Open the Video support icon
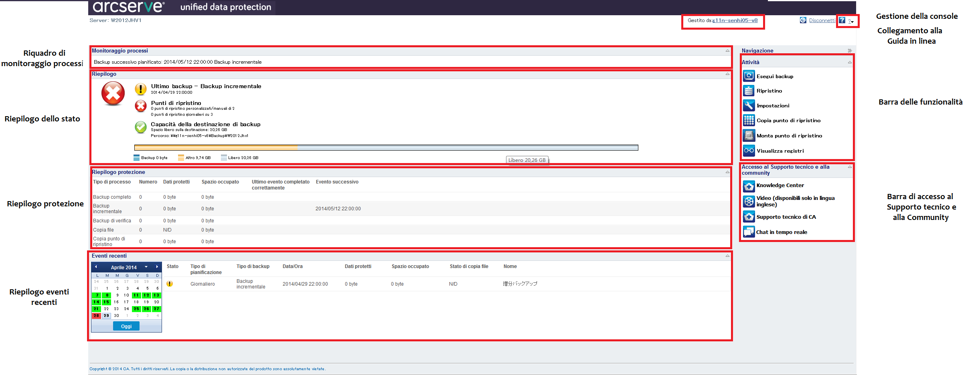 pyautogui.click(x=749, y=201)
